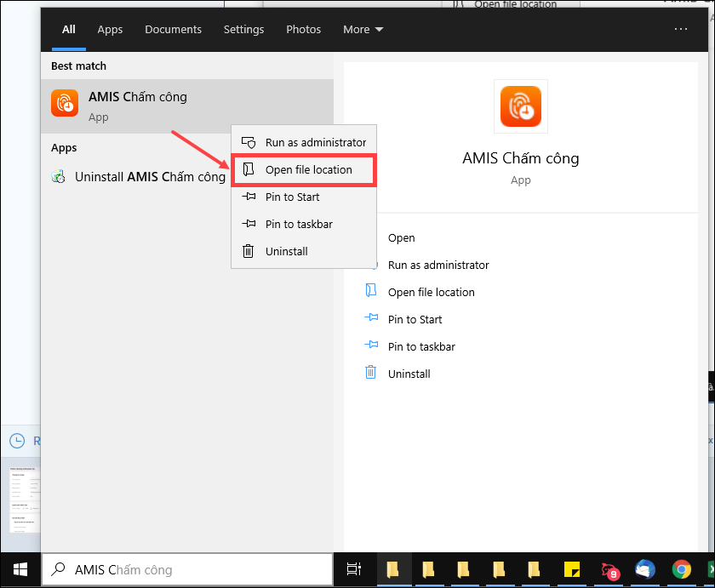Viewport: 715px width, 588px height.
Task: Click Open in the right details panel
Action: pyautogui.click(x=401, y=237)
